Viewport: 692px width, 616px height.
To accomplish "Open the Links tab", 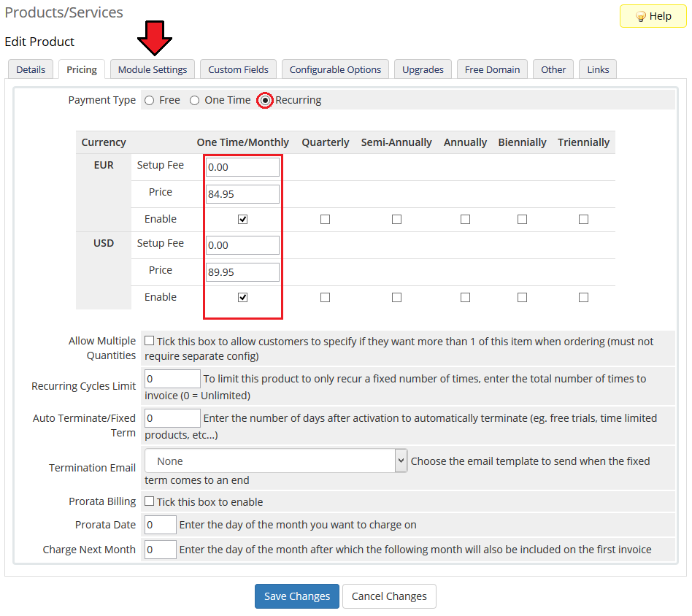I will [x=598, y=70].
